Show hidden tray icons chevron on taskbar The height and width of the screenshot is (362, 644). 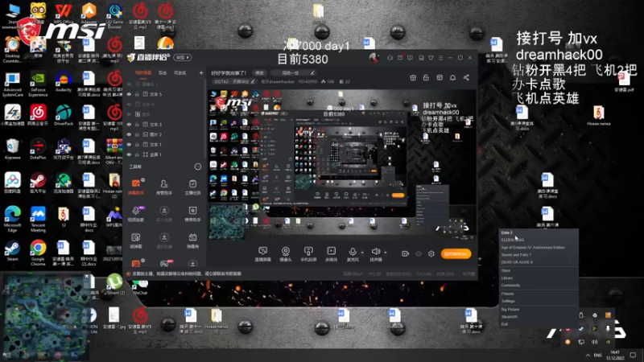[588, 356]
